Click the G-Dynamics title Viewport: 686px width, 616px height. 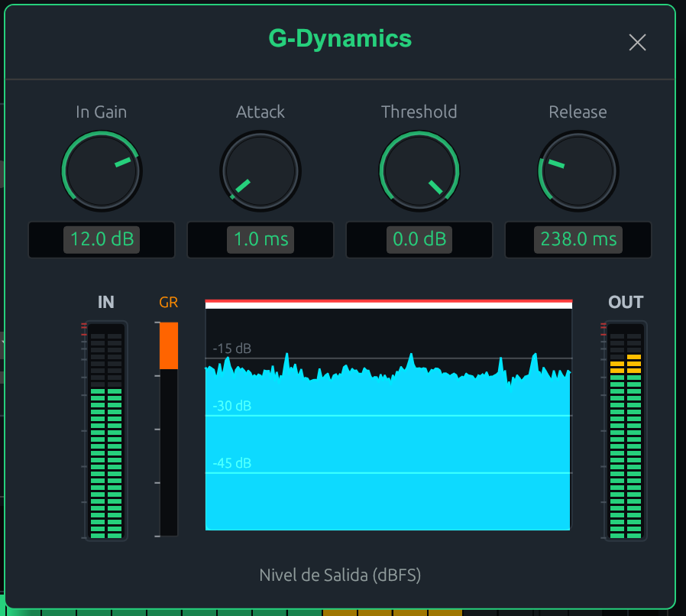point(340,39)
